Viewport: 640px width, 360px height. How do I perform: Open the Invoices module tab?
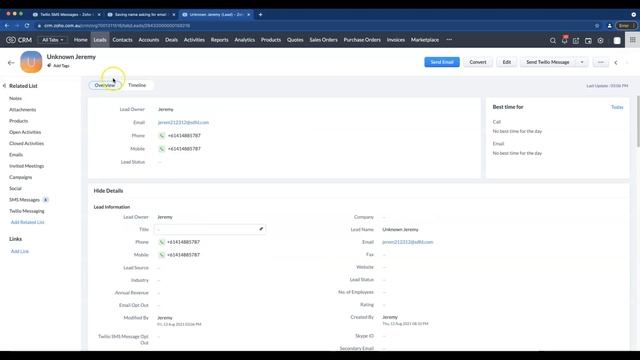(396, 40)
